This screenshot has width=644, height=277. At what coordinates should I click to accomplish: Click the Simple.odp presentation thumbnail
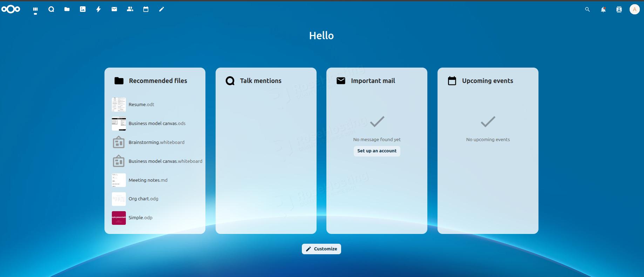point(119,218)
